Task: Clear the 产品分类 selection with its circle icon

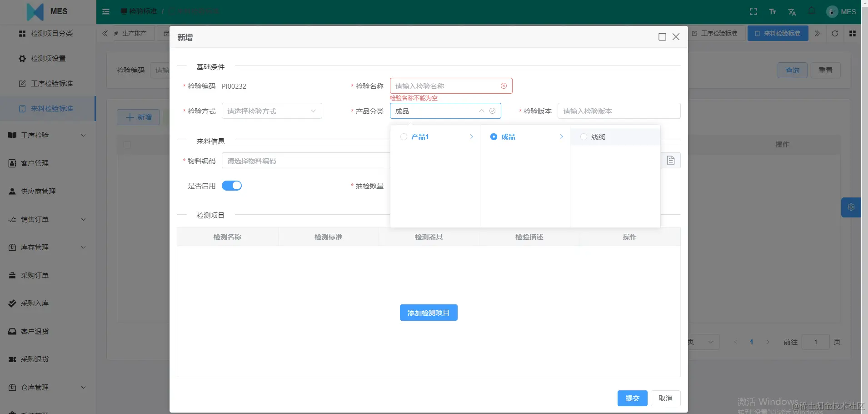Action: [492, 111]
